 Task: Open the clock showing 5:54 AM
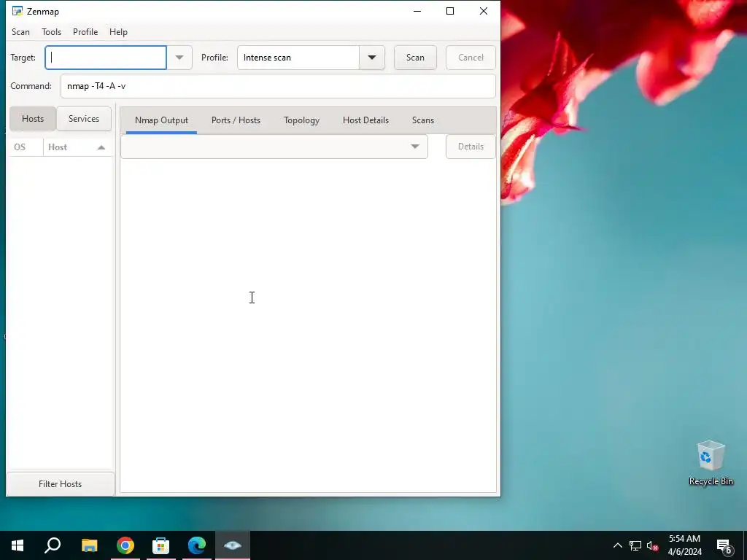pos(684,545)
